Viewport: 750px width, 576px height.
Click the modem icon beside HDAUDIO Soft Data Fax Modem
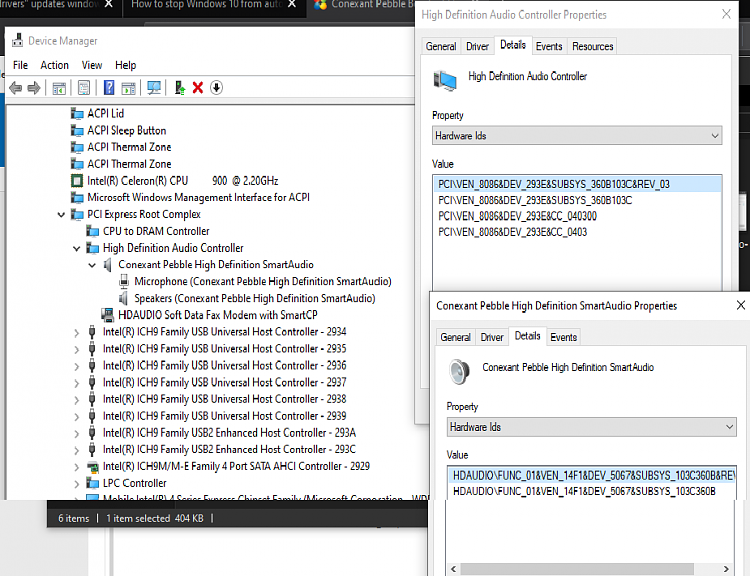pos(108,315)
